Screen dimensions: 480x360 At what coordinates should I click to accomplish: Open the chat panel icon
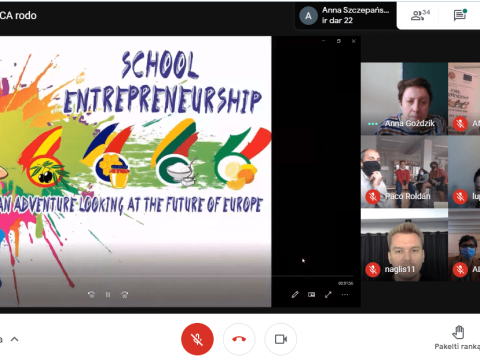tap(460, 15)
